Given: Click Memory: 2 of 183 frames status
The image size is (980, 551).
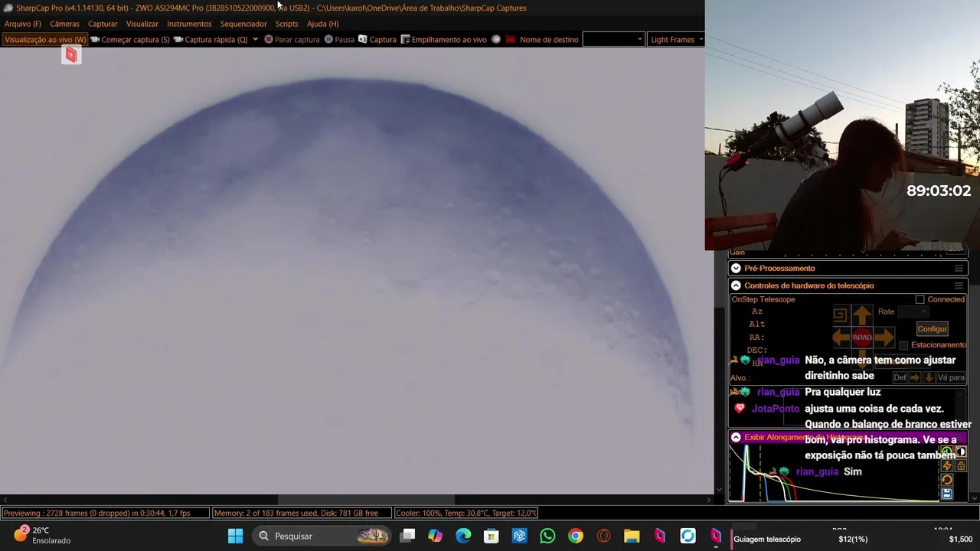Looking at the screenshot, I should 302,513.
